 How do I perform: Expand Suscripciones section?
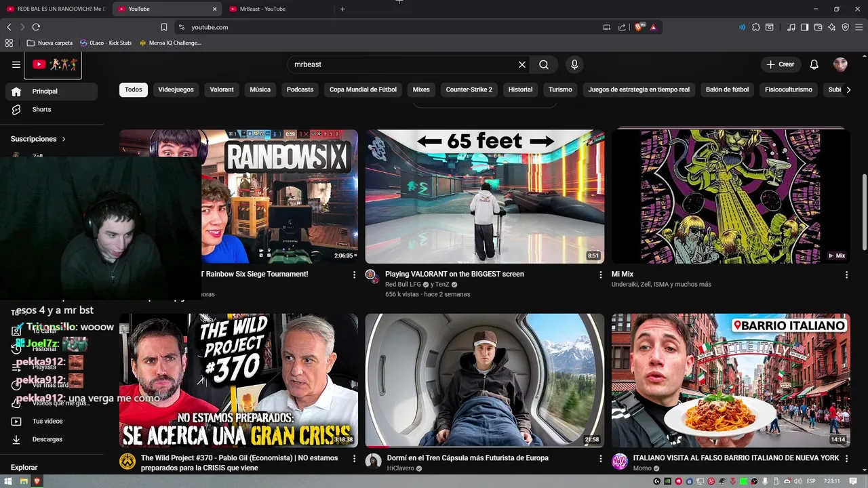tap(38, 139)
